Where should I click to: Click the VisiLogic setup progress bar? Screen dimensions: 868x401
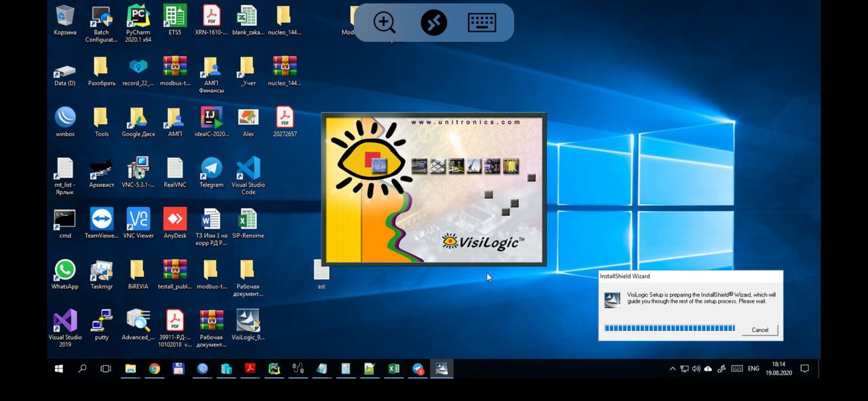pos(669,328)
